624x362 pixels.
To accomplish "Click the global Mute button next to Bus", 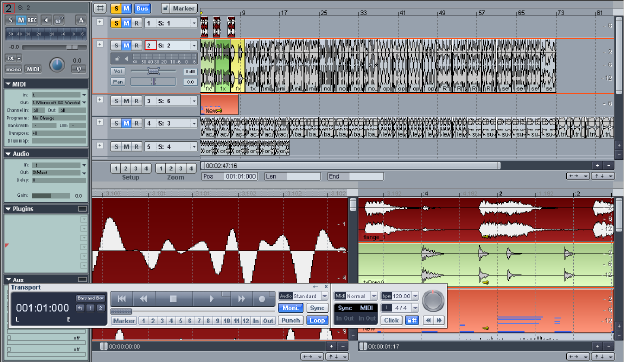I will coord(126,8).
